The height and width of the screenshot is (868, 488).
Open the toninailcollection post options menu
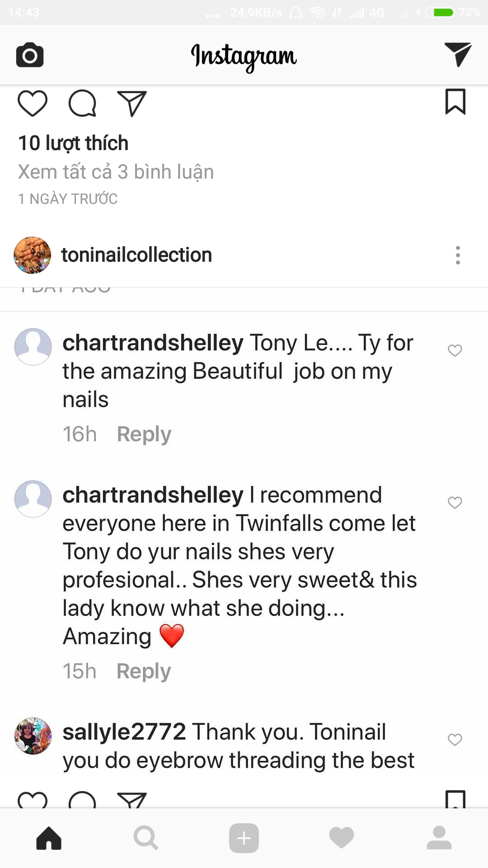[x=458, y=255]
